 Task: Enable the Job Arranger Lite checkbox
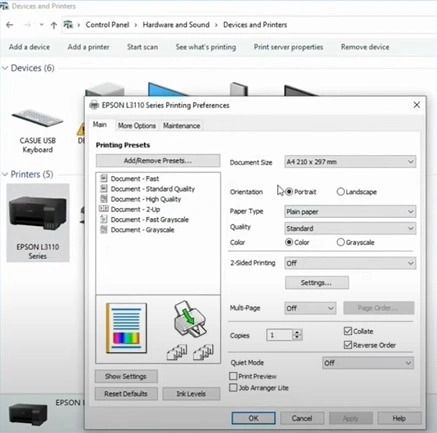[233, 388]
